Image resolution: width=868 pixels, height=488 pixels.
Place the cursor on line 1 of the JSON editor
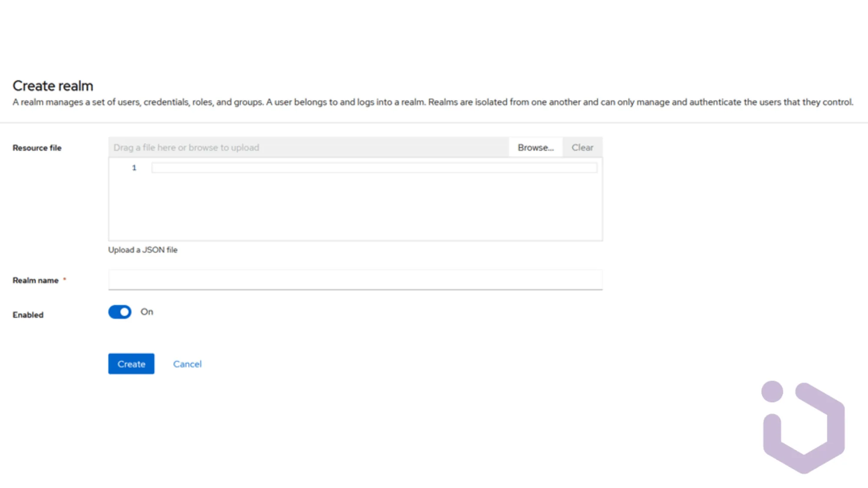tap(374, 168)
